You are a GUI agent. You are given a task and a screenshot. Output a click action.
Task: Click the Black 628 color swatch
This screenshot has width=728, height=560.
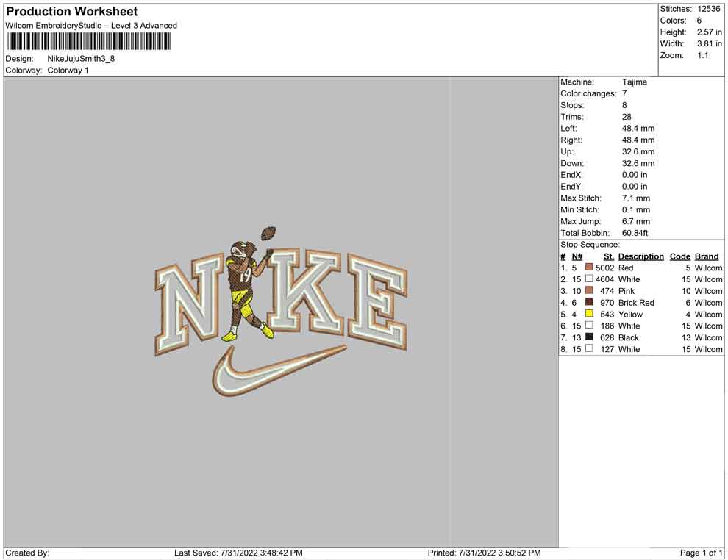(589, 337)
